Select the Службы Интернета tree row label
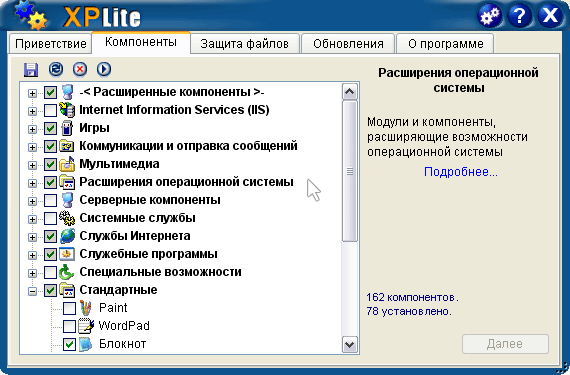The height and width of the screenshot is (375, 570). point(135,236)
